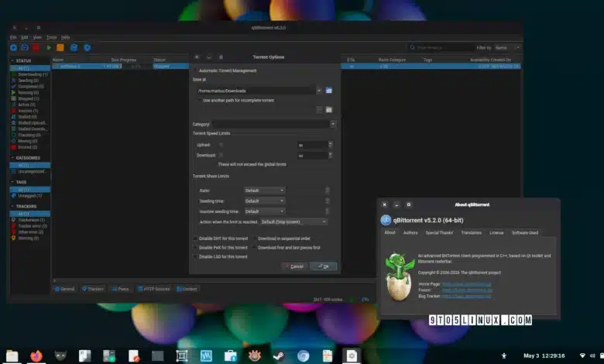Open the Save at path dropdown

[318, 91]
